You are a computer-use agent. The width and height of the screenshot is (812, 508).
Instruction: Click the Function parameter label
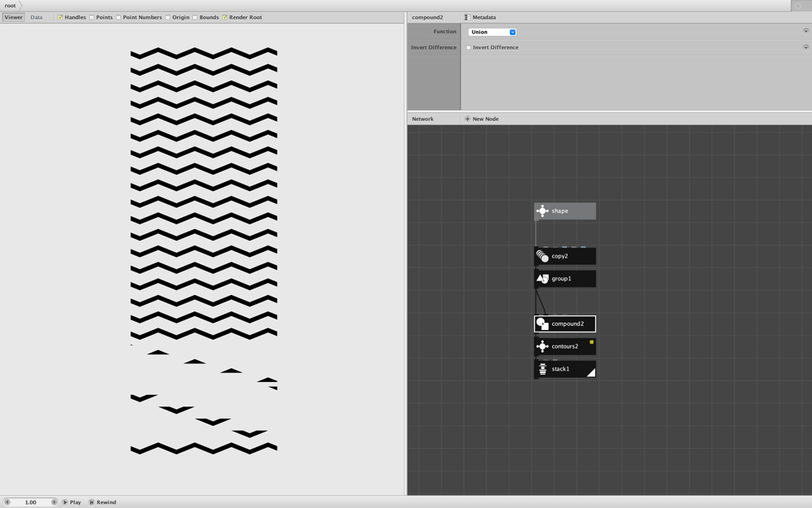(x=445, y=32)
